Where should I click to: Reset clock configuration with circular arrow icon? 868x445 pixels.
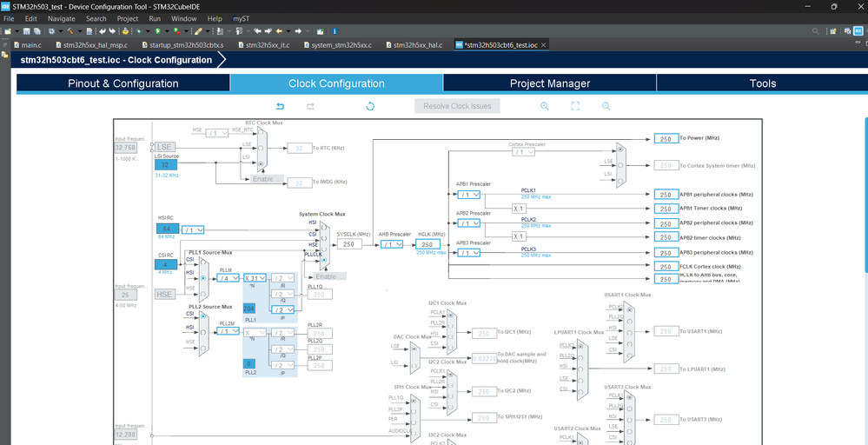(370, 106)
